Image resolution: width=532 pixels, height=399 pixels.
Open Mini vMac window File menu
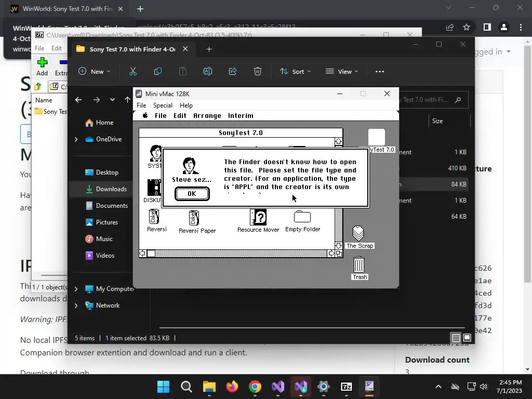[141, 105]
